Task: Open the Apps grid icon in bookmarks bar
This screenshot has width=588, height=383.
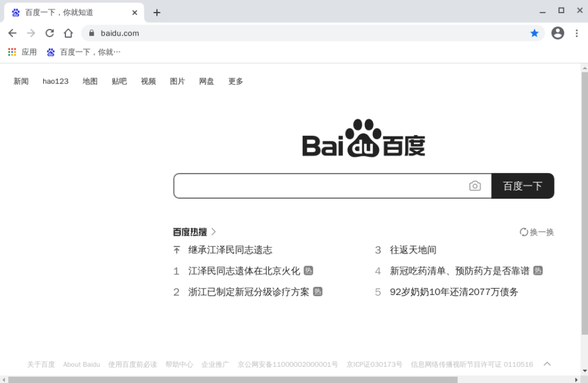Action: tap(12, 52)
